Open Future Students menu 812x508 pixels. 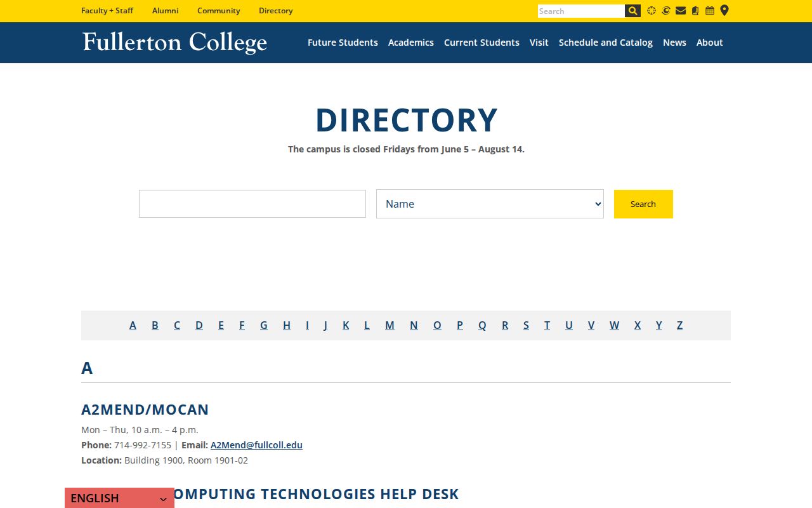point(343,43)
